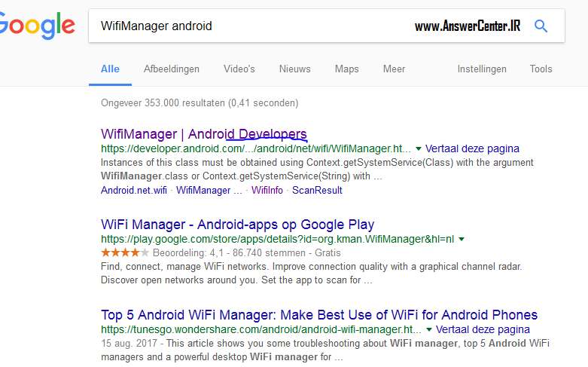588x367 pixels.
Task: Click the blue search magnifier icon
Action: coord(541,26)
